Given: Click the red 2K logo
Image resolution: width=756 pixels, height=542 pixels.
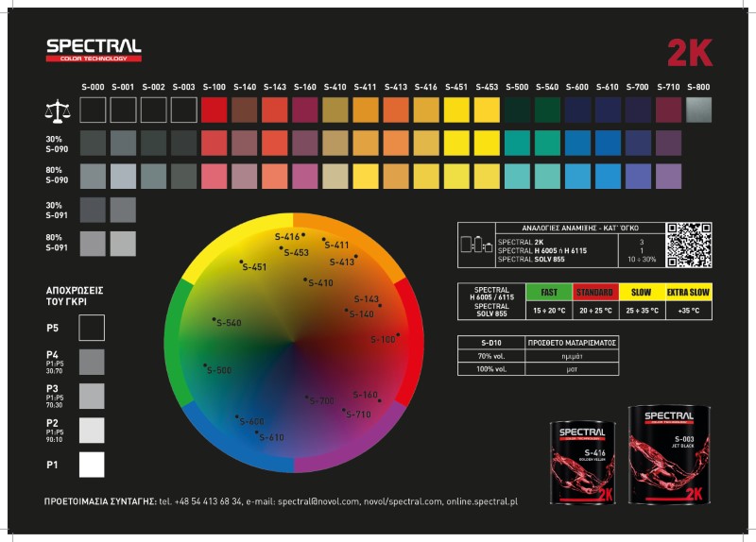Looking at the screenshot, I should click(690, 53).
